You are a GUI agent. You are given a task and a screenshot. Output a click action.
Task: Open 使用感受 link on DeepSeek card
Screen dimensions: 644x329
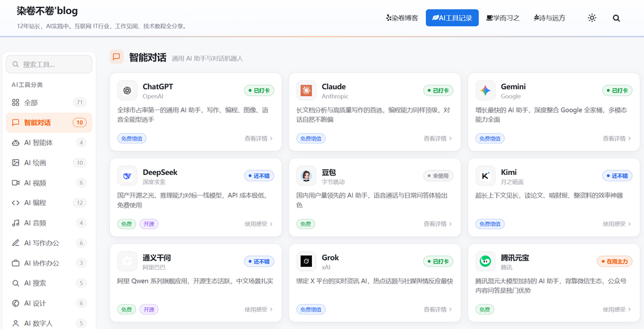[x=258, y=224]
